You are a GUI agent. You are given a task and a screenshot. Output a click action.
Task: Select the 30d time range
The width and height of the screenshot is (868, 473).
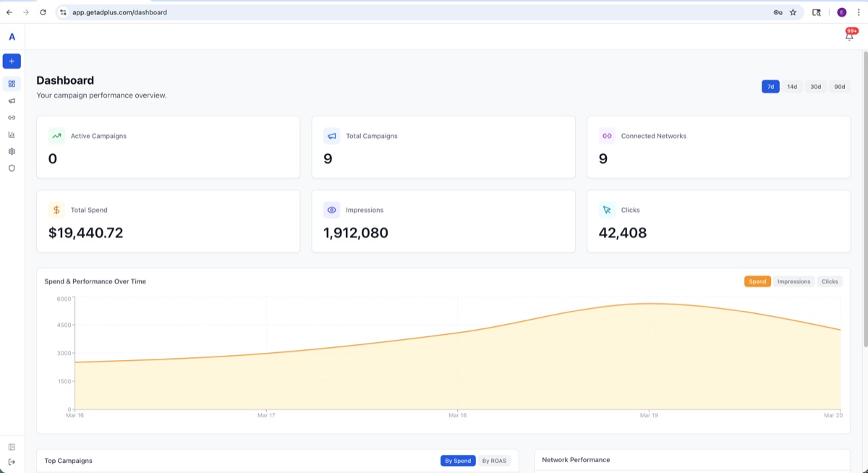(x=815, y=87)
